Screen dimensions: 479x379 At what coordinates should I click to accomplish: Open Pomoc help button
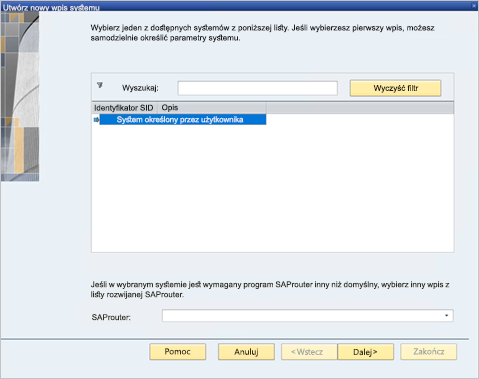tap(178, 352)
